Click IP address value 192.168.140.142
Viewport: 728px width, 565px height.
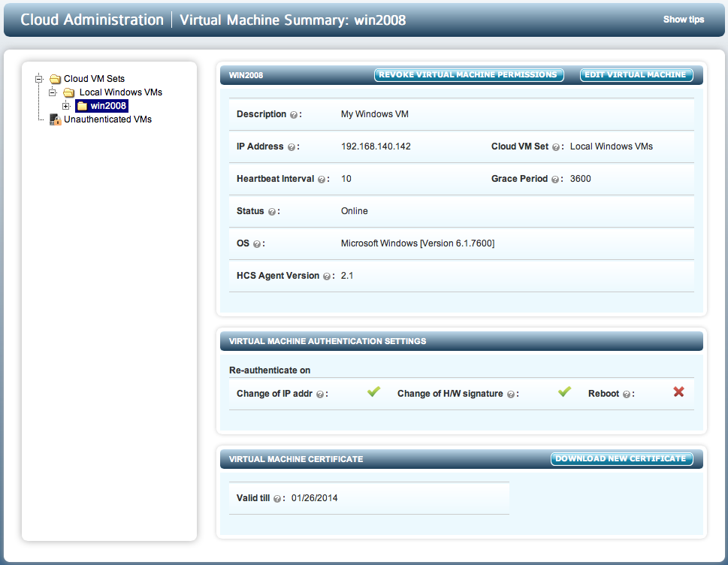pyautogui.click(x=376, y=147)
